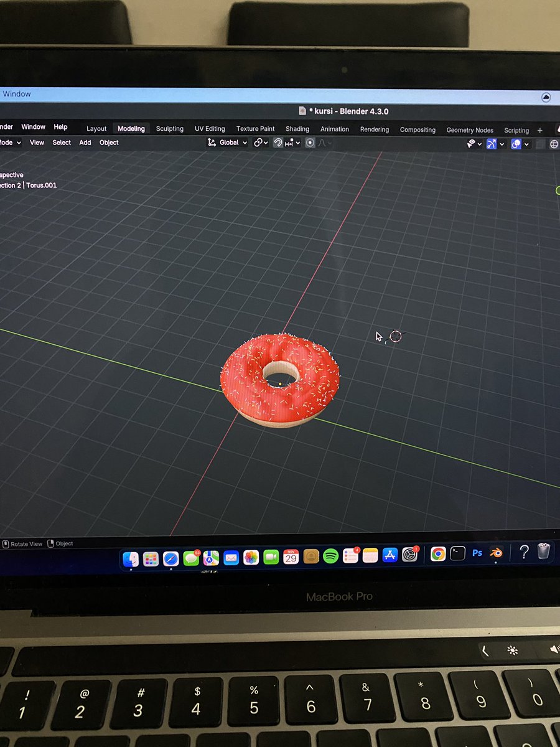Open the viewport Select menu
The image size is (560, 747).
(x=62, y=143)
